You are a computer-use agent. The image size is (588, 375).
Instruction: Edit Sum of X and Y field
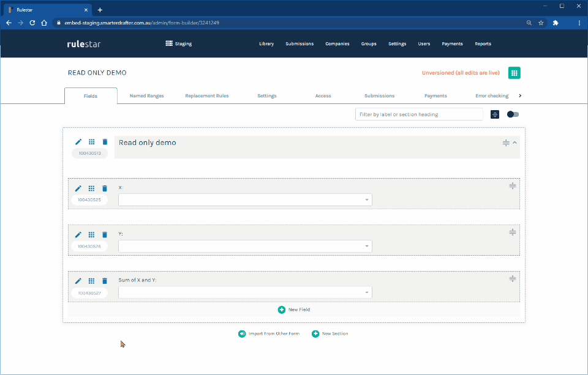point(78,281)
